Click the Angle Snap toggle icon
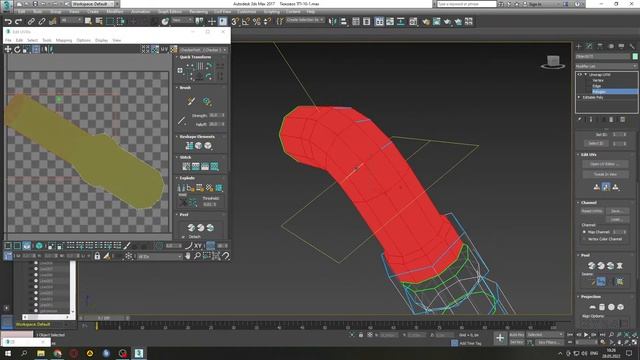Viewport: 640px width, 360px height. [x=246, y=21]
